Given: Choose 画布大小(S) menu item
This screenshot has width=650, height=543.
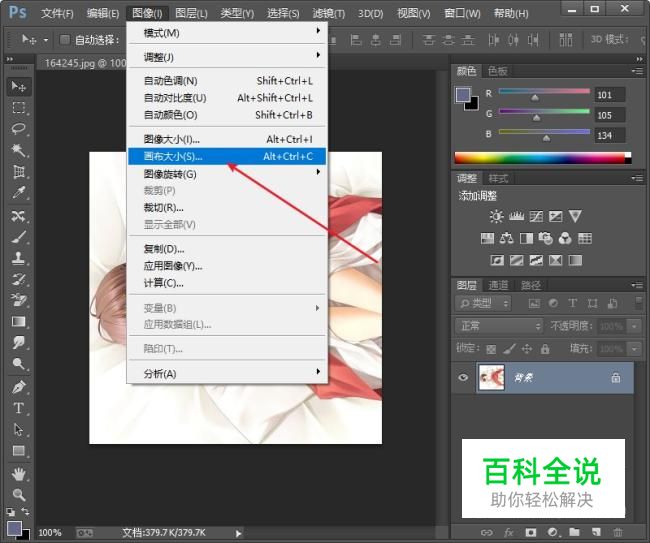Looking at the screenshot, I should tap(226, 156).
